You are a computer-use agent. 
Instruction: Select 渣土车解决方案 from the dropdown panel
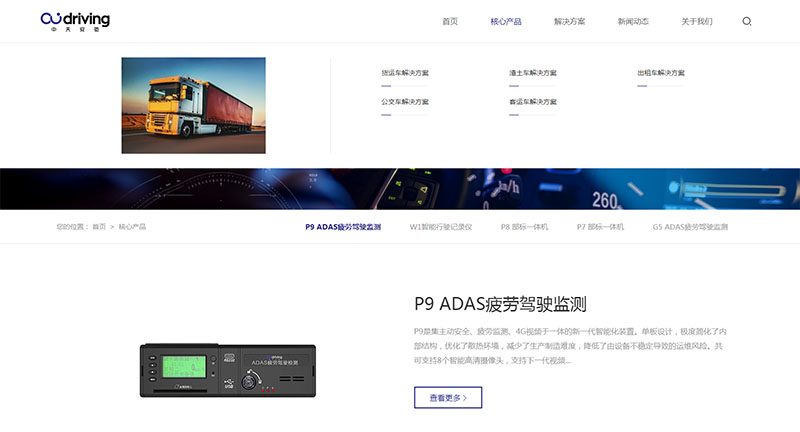[533, 73]
